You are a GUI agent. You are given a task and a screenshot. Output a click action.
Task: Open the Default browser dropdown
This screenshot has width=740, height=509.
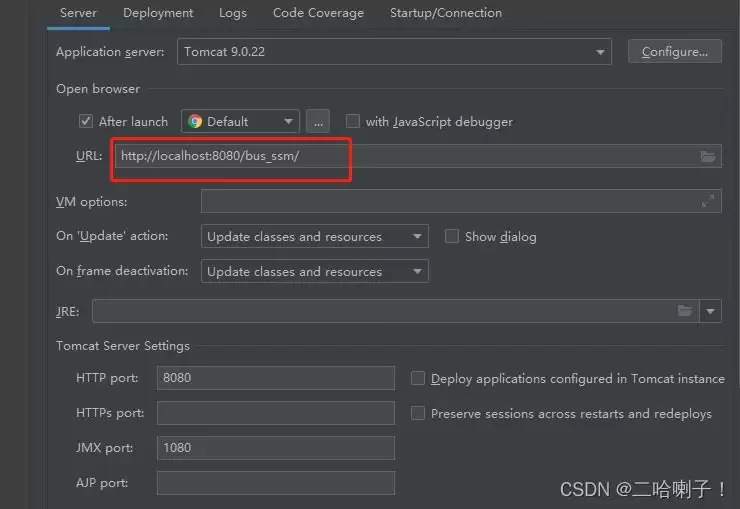(240, 121)
